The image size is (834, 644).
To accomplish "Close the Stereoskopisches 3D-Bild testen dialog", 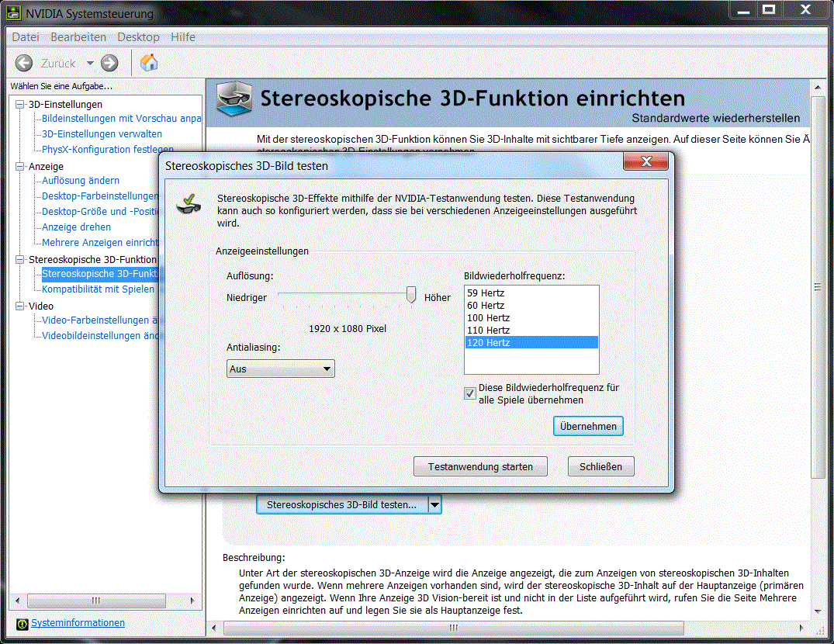I will tap(645, 162).
